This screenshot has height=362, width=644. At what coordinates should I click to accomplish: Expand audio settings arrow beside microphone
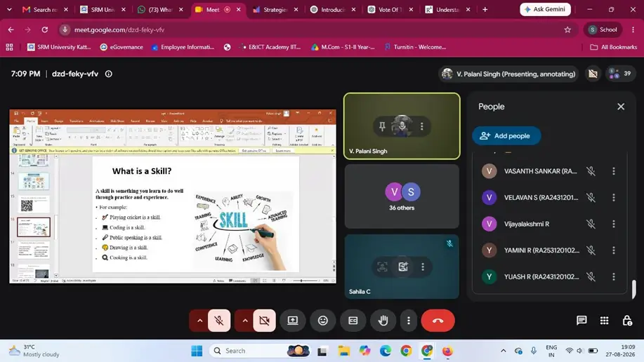(x=199, y=320)
